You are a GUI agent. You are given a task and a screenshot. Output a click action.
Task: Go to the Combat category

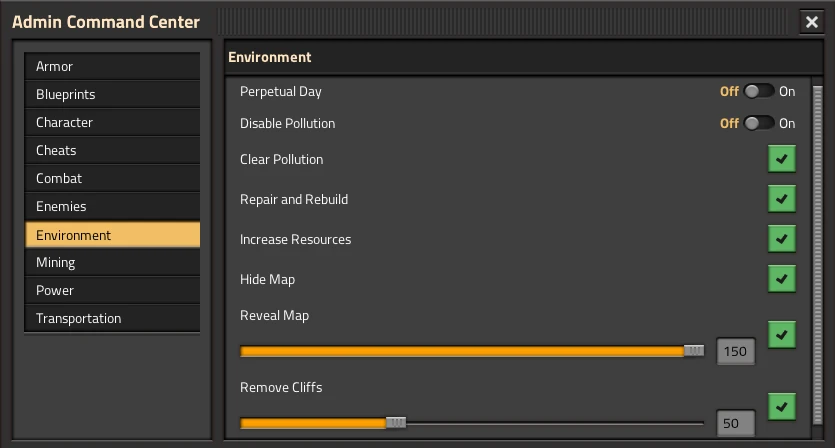click(x=112, y=178)
